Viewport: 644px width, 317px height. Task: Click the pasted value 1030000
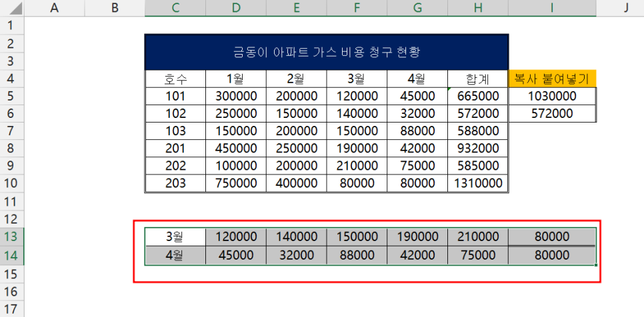pos(552,96)
